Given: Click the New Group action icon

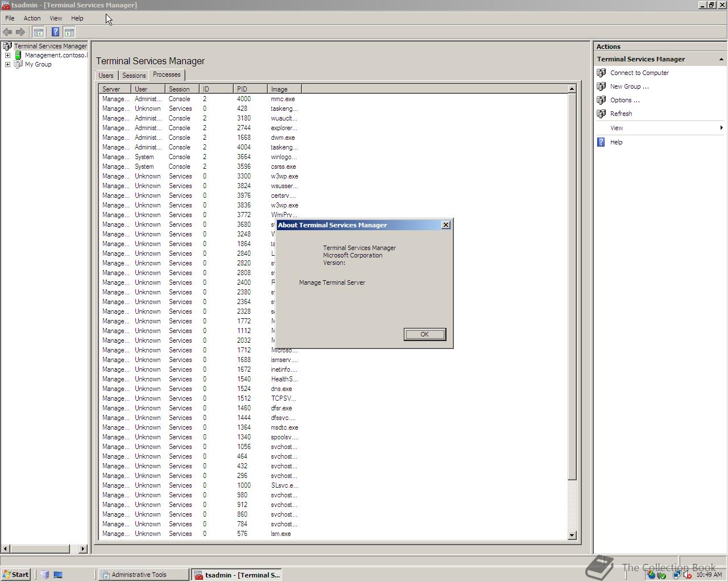Looking at the screenshot, I should 601,86.
